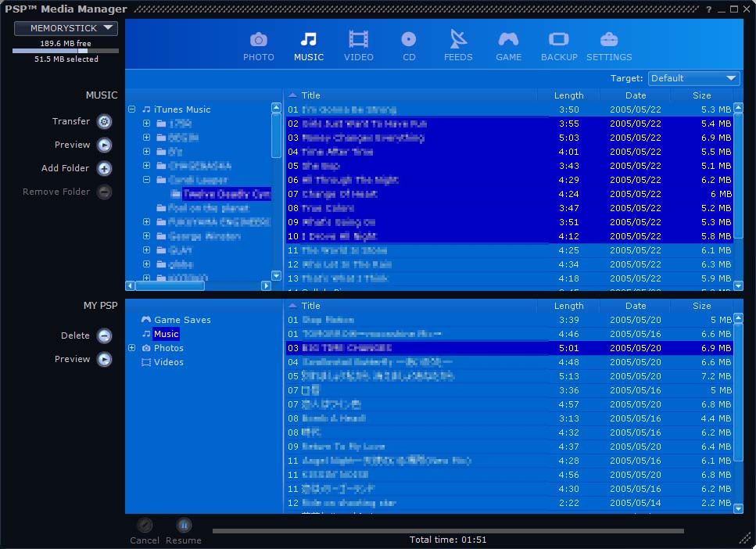The width and height of the screenshot is (756, 549).
Task: Select track 11 with length 4:25
Action: coord(509,250)
